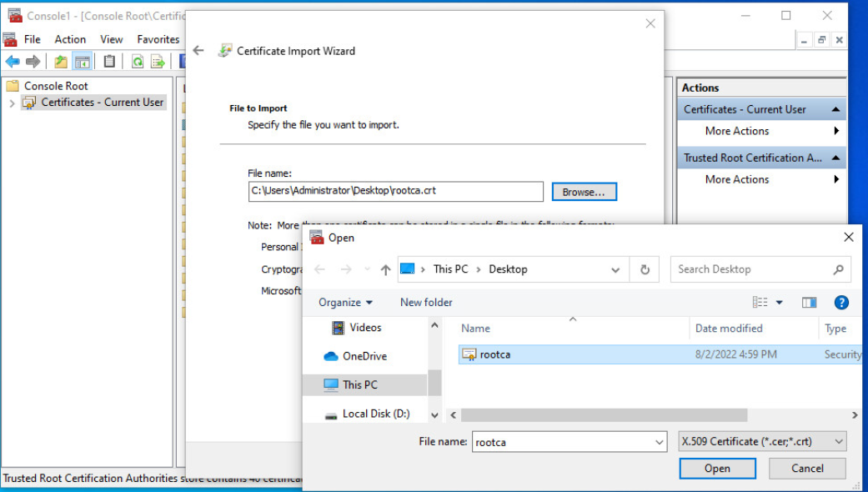
Task: Open the Favorites menu in MMC
Action: [158, 39]
